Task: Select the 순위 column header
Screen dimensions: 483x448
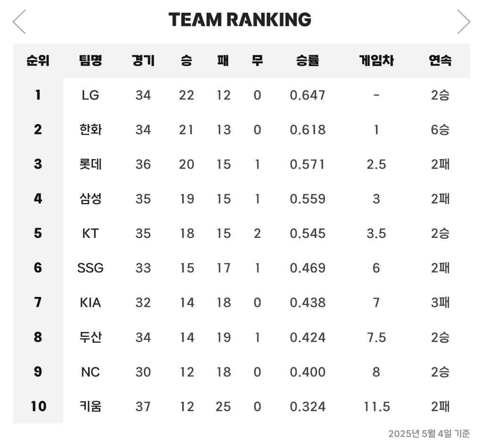Action: [38, 60]
